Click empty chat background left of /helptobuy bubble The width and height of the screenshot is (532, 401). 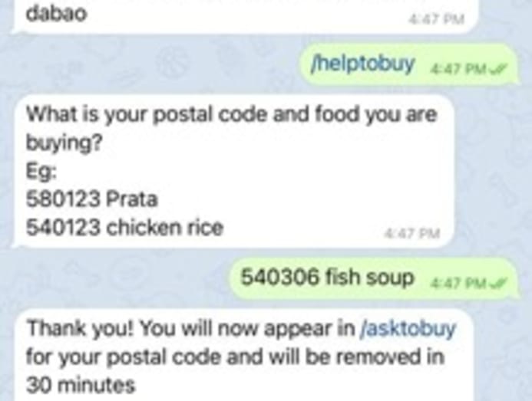[x=153, y=64]
